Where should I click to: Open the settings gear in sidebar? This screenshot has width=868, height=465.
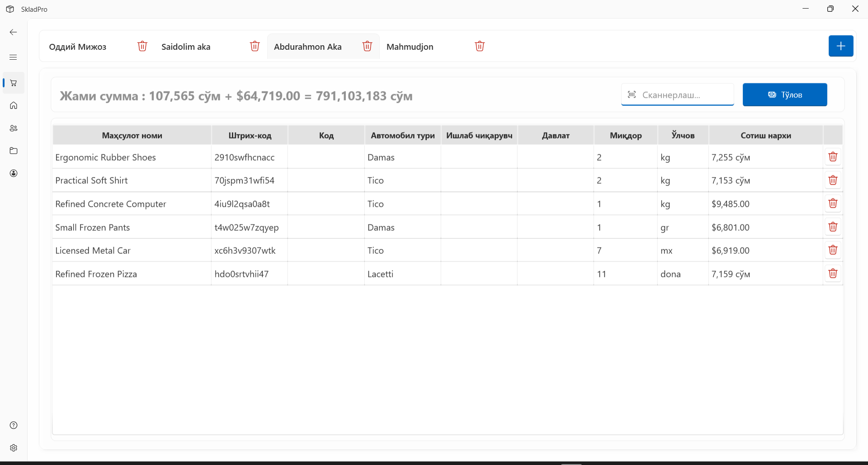14,448
